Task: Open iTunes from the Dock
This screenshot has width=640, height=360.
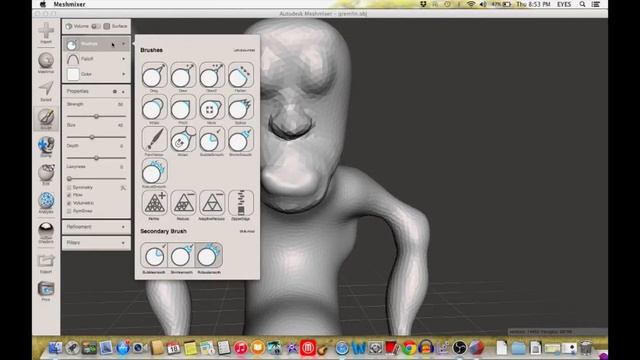Action: pos(240,348)
